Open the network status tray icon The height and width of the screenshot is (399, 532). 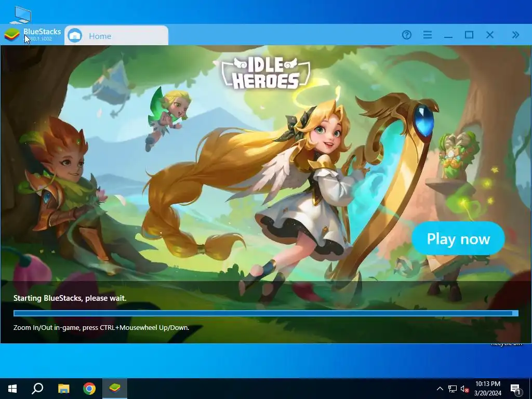pos(453,389)
